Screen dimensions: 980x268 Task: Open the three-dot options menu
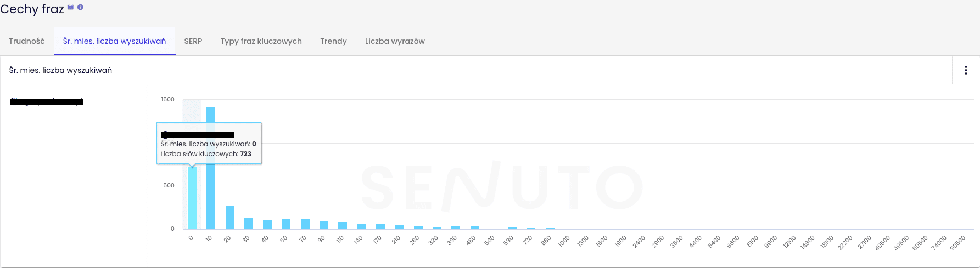pyautogui.click(x=966, y=70)
